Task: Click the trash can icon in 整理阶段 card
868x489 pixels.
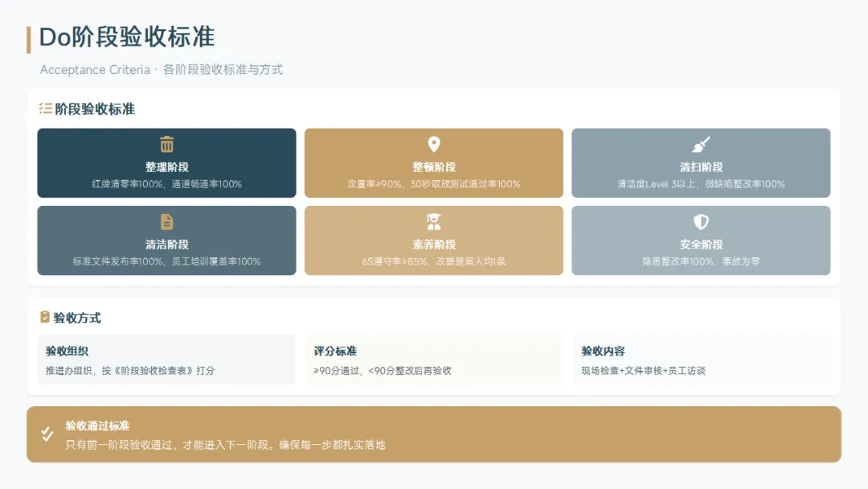Action: point(166,144)
